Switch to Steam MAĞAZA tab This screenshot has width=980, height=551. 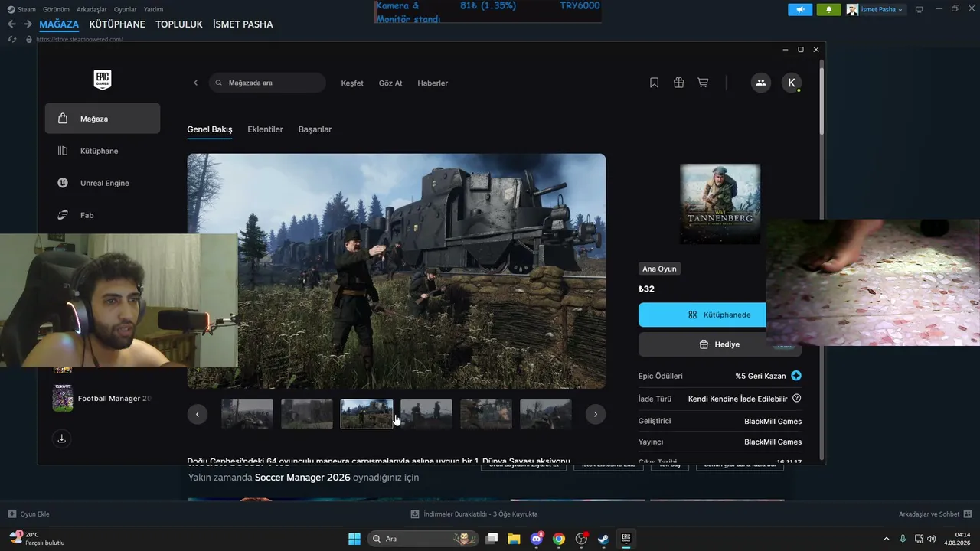coord(59,24)
